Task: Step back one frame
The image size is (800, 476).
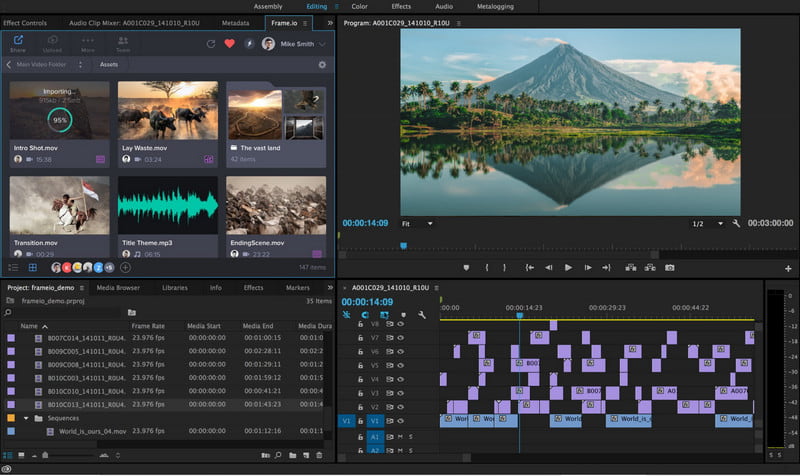Action: (548, 268)
